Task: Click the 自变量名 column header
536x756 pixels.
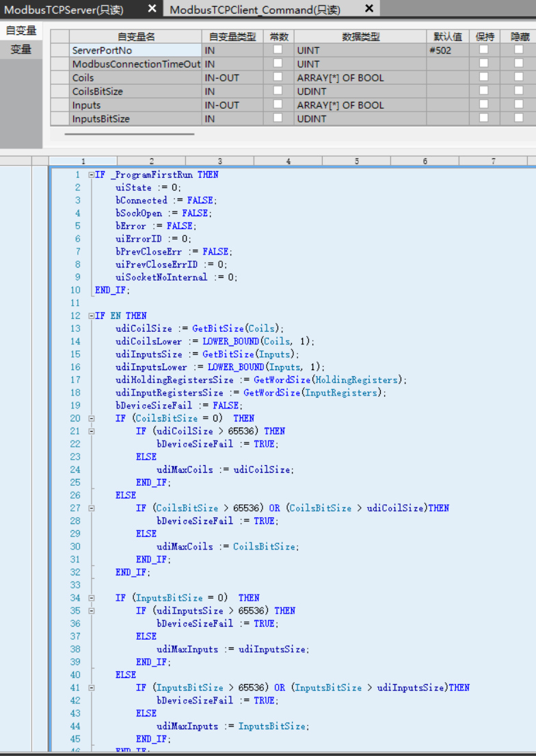Action: (x=135, y=36)
